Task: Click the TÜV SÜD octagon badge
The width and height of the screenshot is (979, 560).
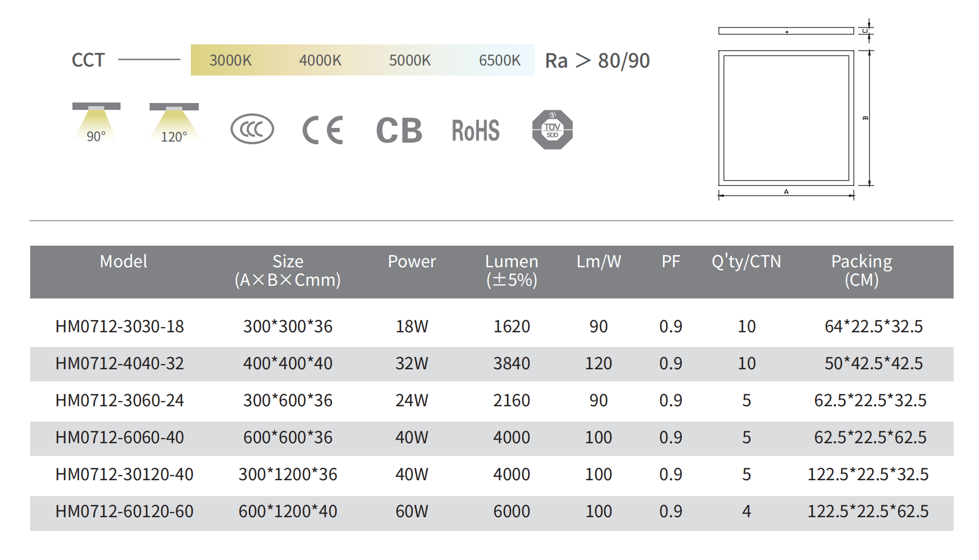Action: coord(552,129)
